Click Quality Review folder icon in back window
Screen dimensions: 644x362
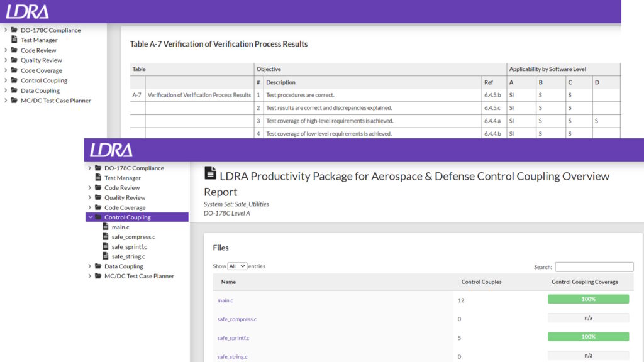click(14, 60)
